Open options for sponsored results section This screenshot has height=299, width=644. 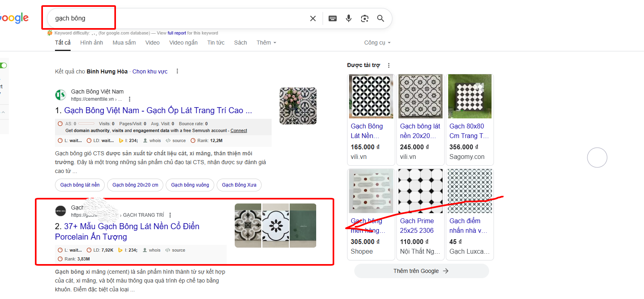[x=388, y=65]
